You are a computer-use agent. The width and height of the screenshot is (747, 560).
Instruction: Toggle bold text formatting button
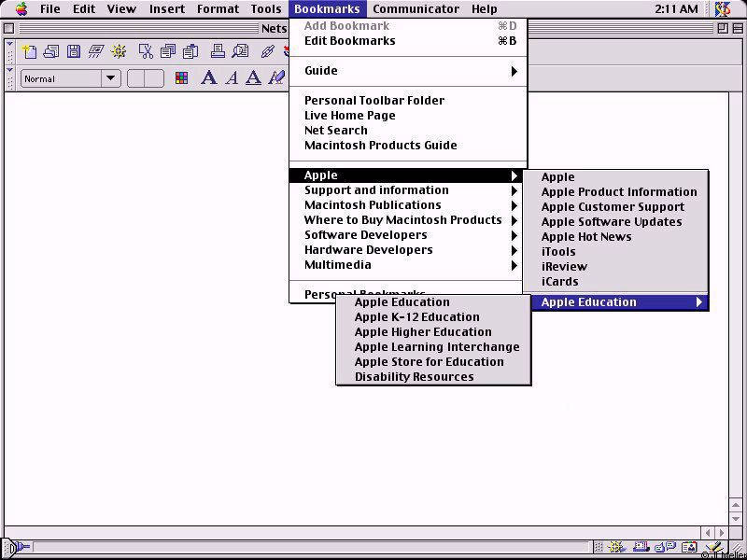tap(209, 78)
